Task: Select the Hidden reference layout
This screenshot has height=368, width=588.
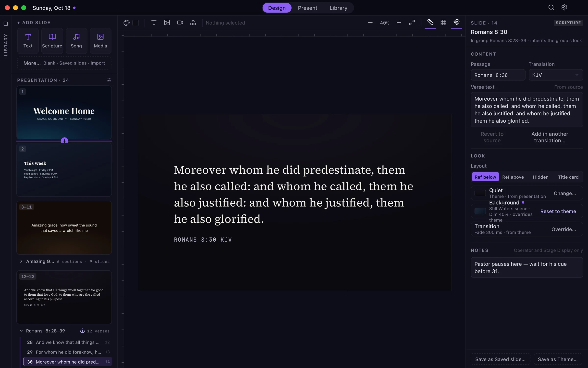Action: (540, 177)
